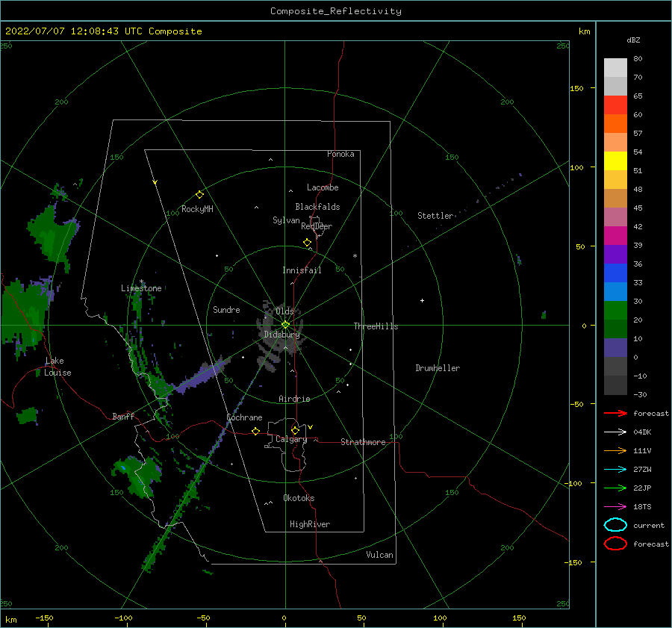This screenshot has height=628, width=672.
Task: Click the Banff label
Action: [x=123, y=416]
